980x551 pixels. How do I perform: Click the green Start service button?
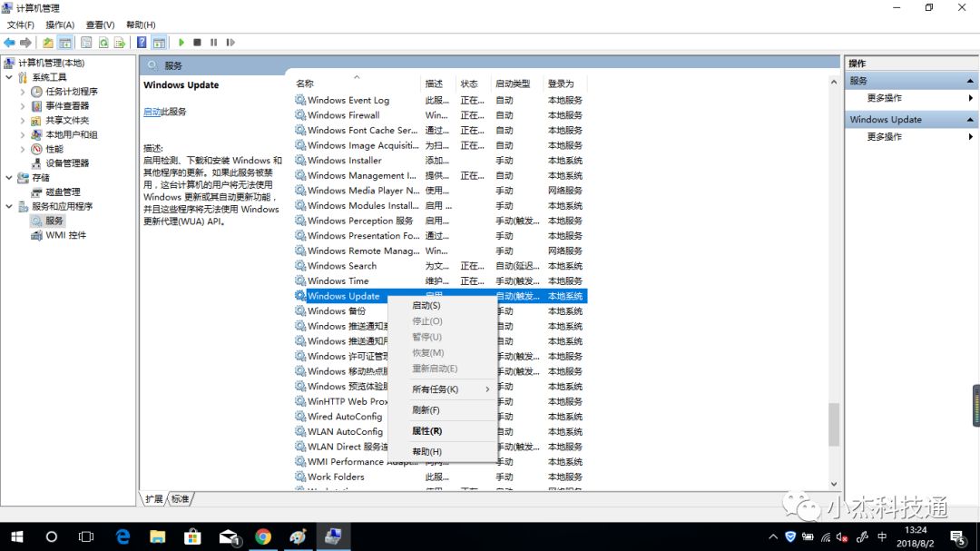pos(181,43)
